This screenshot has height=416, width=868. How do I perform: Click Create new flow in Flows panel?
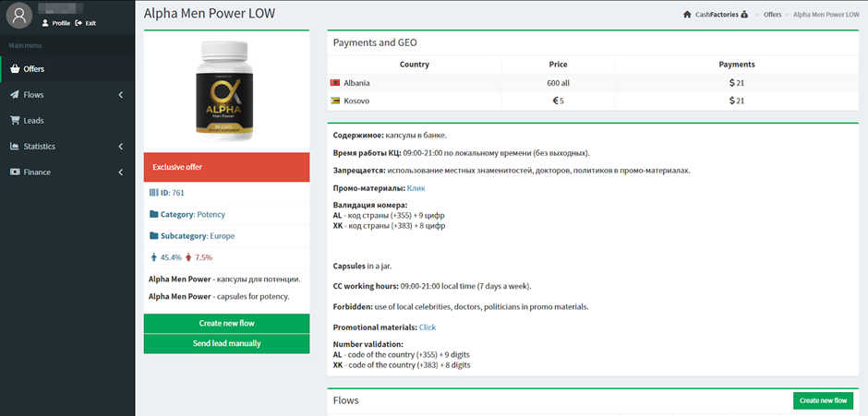[x=823, y=400]
